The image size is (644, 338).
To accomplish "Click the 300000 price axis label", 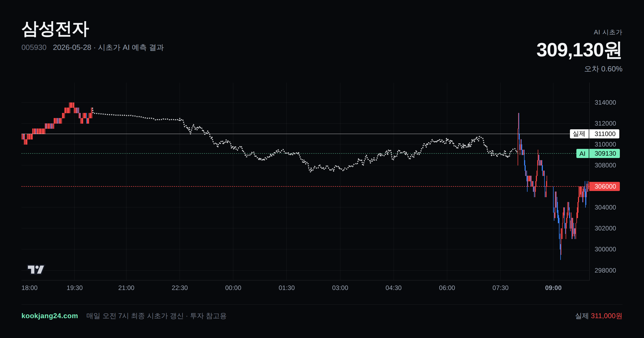I will [605, 249].
